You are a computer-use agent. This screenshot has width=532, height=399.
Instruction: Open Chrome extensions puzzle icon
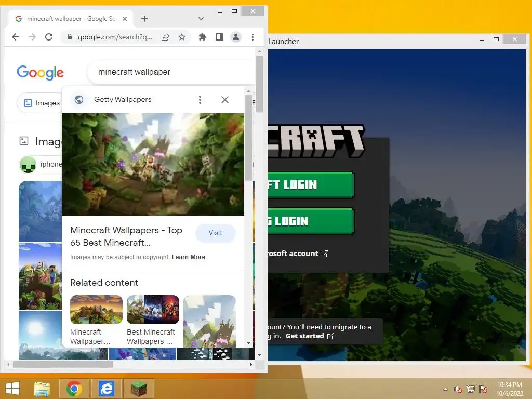[x=203, y=37]
